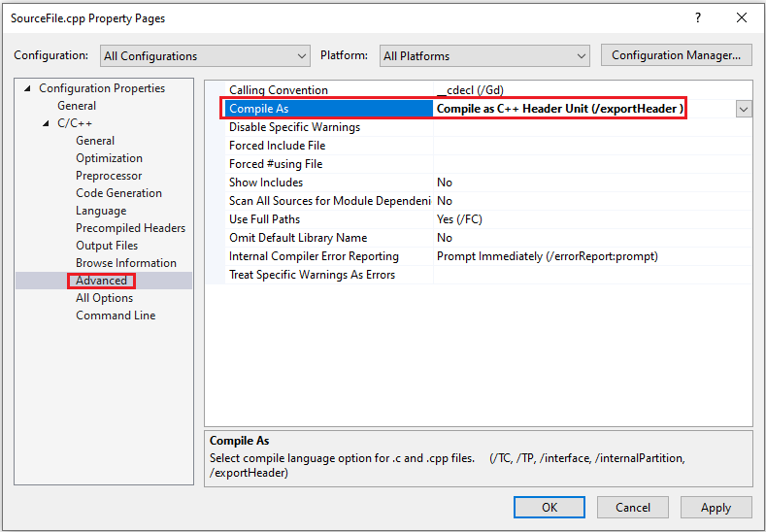The image size is (766, 532).
Task: Click the empty Forced Include File value field
Action: click(592, 146)
